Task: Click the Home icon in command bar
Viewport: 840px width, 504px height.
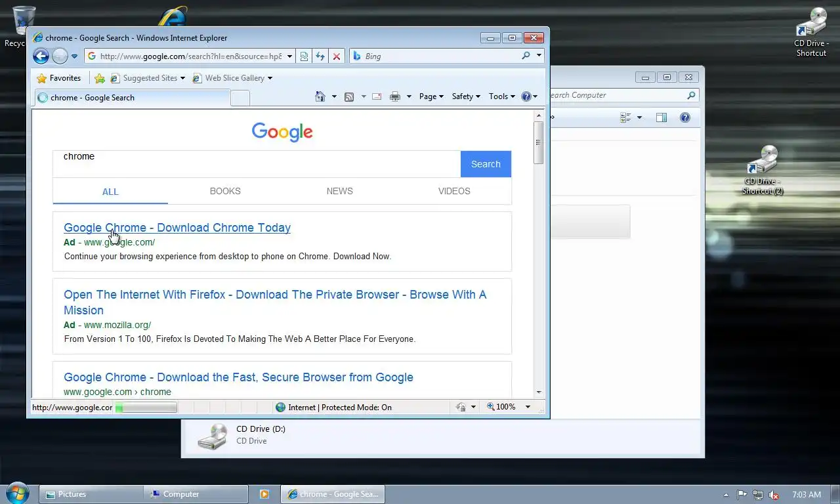Action: pyautogui.click(x=320, y=96)
